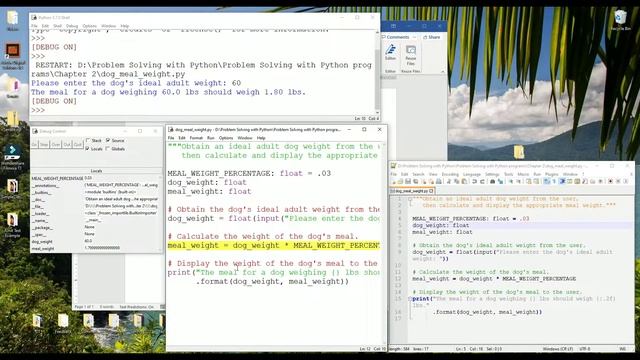This screenshot has height=360, width=640.
Task: Click Zoom In icon in Notepad++ toolbar
Action: click(511, 181)
